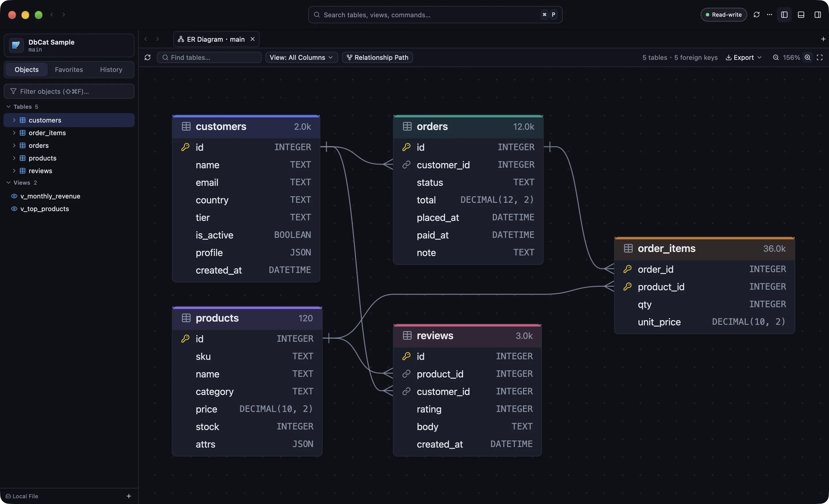Click the orders table header in diagram
Viewport: 829px width, 504px height.
coord(468,127)
